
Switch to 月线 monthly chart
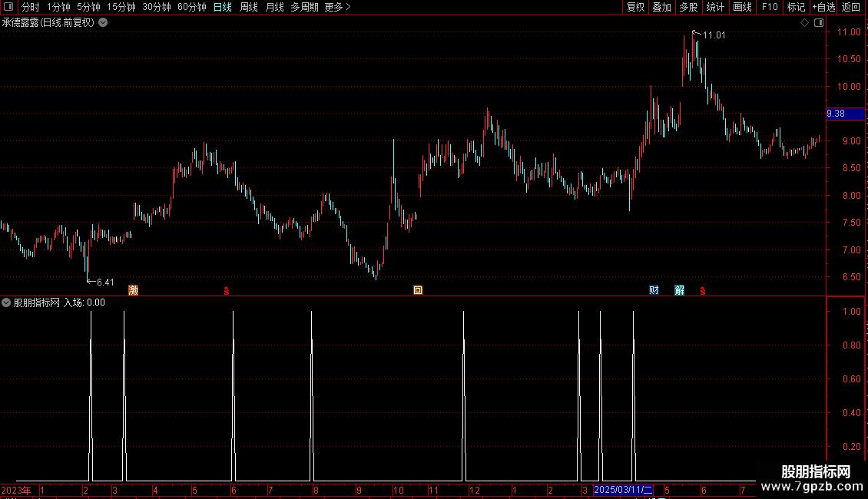274,7
